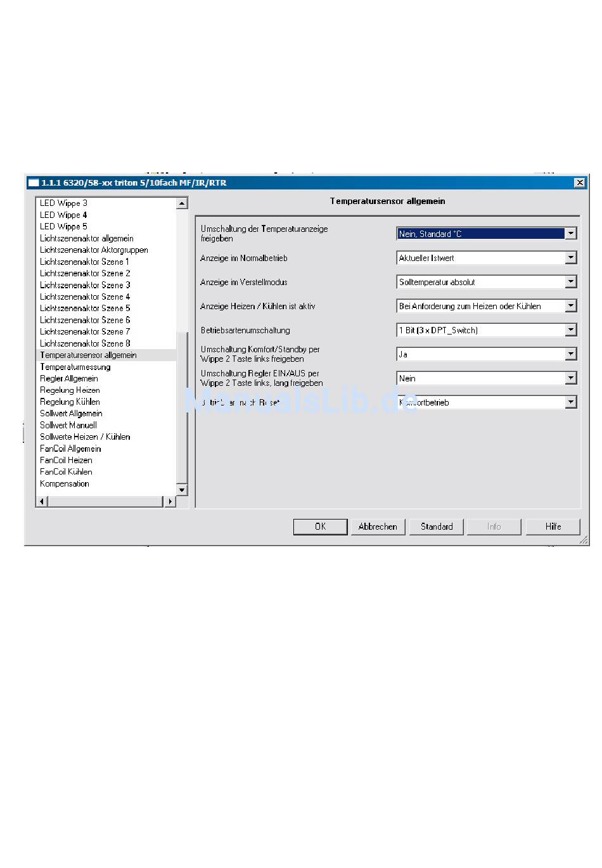Select Lichtszenenaktor Szene 4

pyautogui.click(x=85, y=297)
